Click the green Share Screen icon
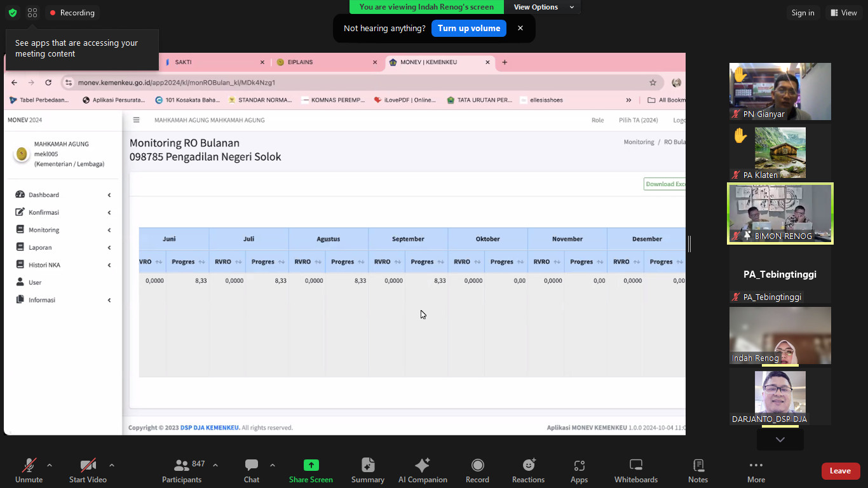Viewport: 868px width, 488px height. pyautogui.click(x=311, y=466)
